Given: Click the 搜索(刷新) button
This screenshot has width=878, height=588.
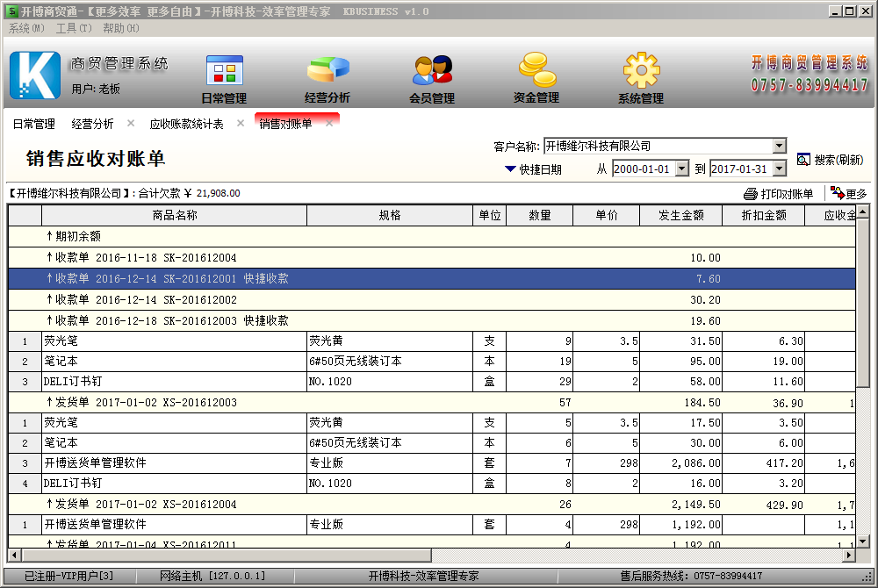Looking at the screenshot, I should tap(830, 160).
